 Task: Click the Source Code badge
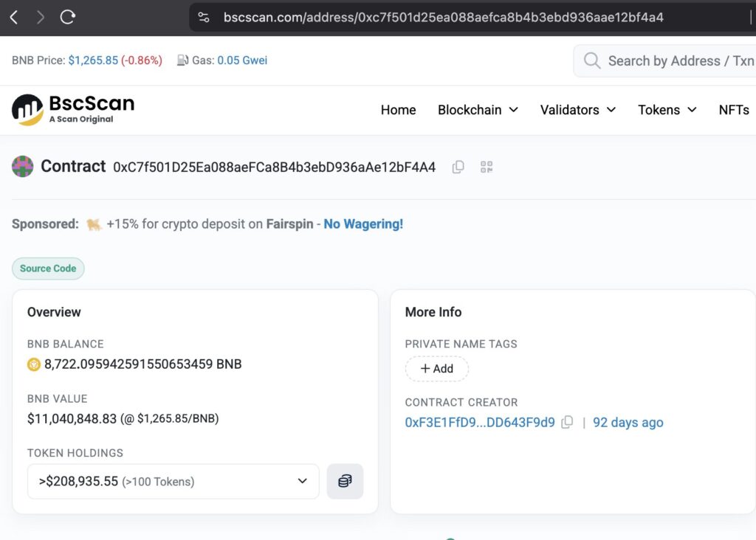(48, 269)
